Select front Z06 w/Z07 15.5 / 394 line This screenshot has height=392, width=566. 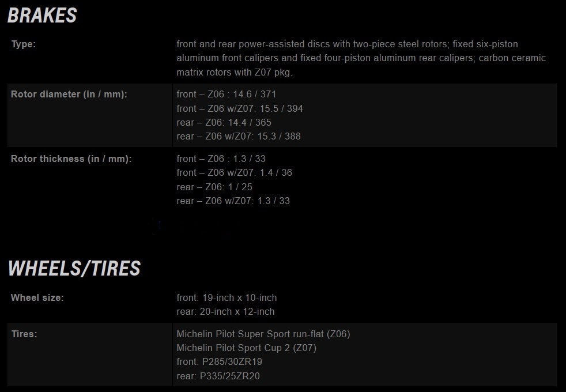240,108
